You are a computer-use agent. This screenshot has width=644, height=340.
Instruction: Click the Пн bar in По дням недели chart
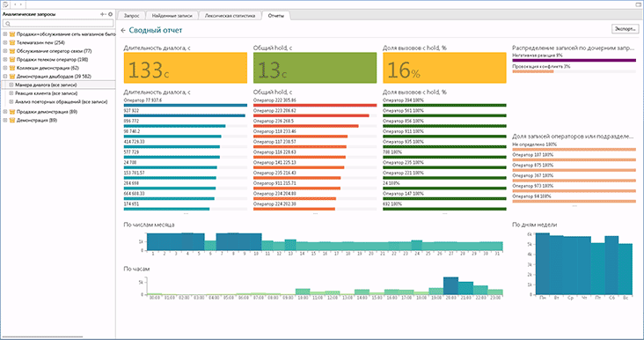[543, 263]
